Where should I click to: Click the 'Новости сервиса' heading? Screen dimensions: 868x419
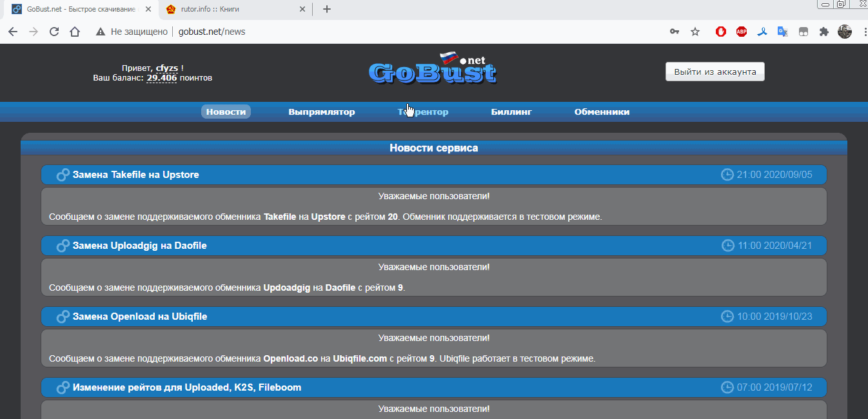[x=434, y=148]
